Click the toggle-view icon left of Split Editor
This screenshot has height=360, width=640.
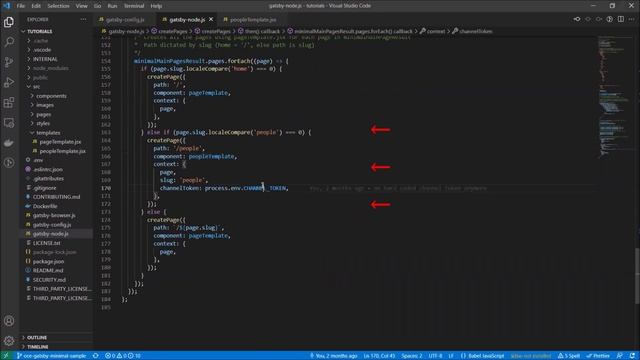coord(609,19)
